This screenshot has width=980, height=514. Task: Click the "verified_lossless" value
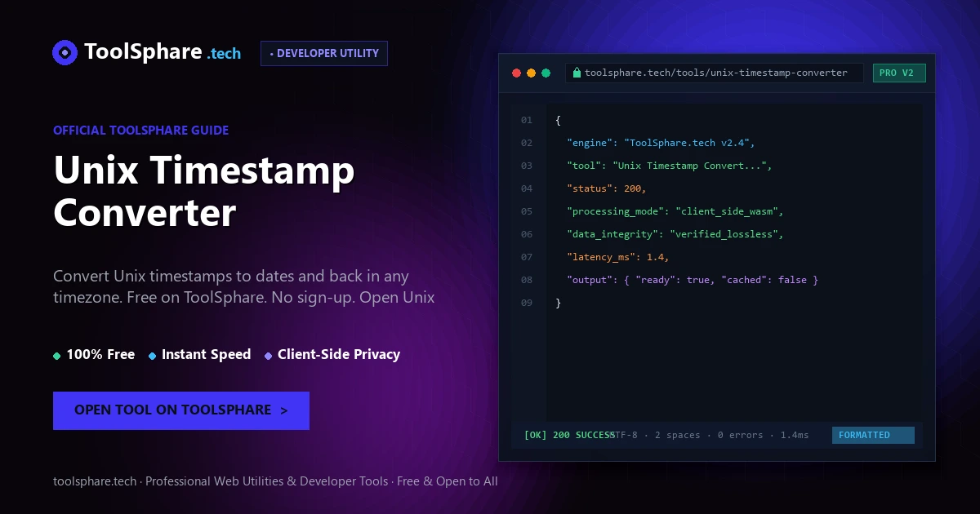pos(725,234)
